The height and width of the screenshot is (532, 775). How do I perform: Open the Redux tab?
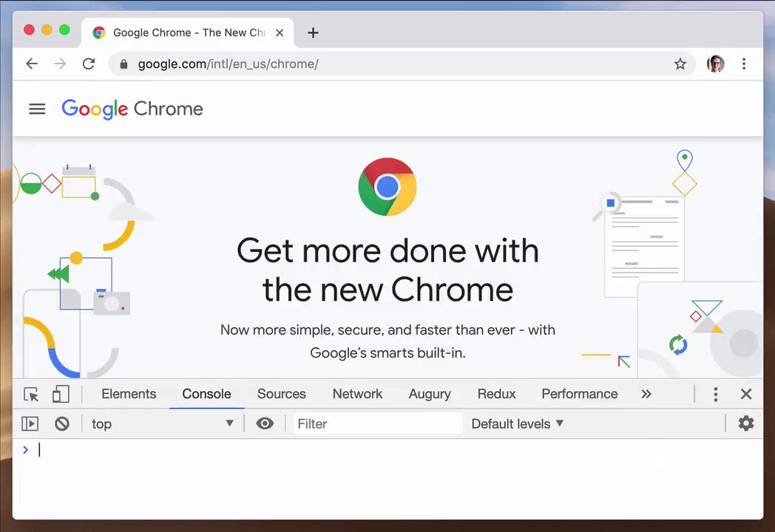(x=496, y=394)
